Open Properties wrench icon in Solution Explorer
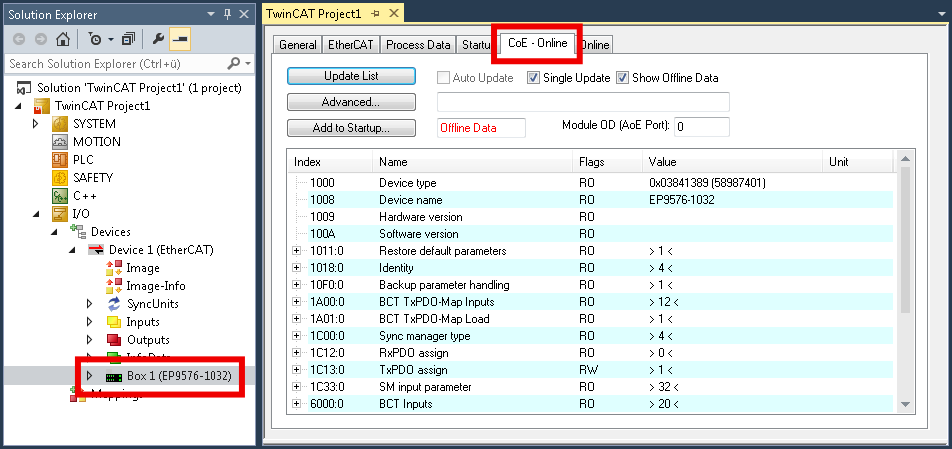The height and width of the screenshot is (449, 952). click(158, 39)
